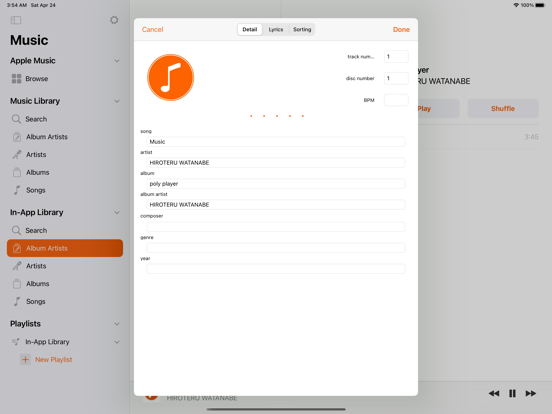Click the Shuffle button
Image resolution: width=552 pixels, height=414 pixels.
point(503,108)
